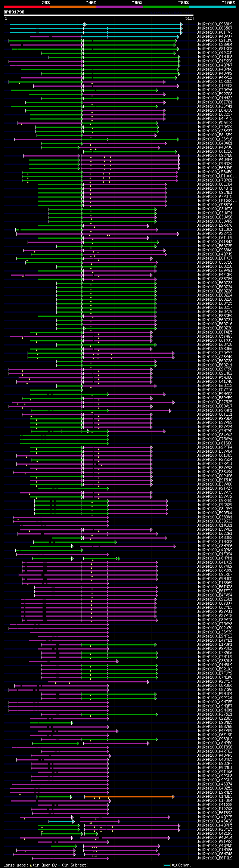Select label UniRef100_A8IKC8
This screenshot has height=868, width=239.
[214, 49]
